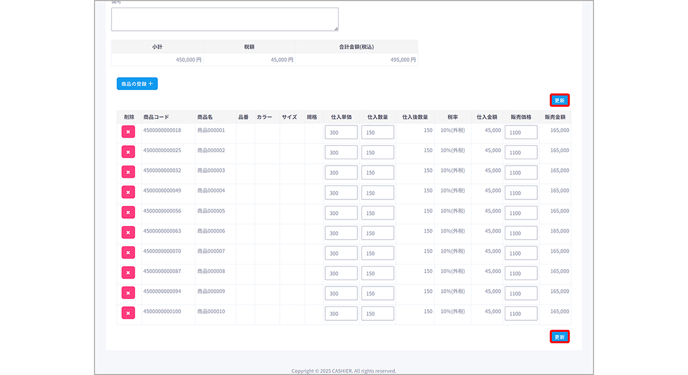688x375 pixels.
Task: Delete the row for 商品000005
Action: (128, 212)
